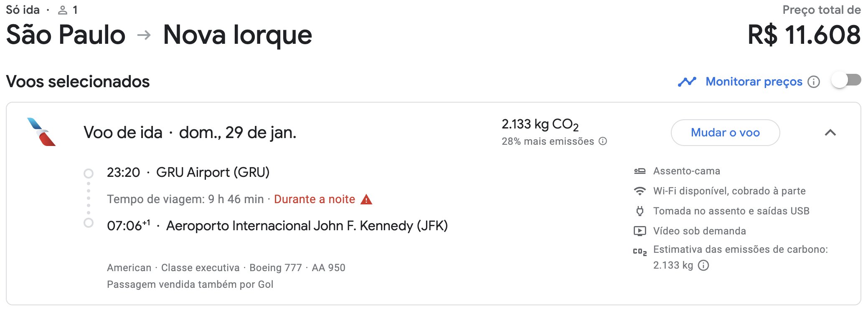This screenshot has height=312, width=868.
Task: Click the total price R$ 11.608
Action: coord(804,35)
